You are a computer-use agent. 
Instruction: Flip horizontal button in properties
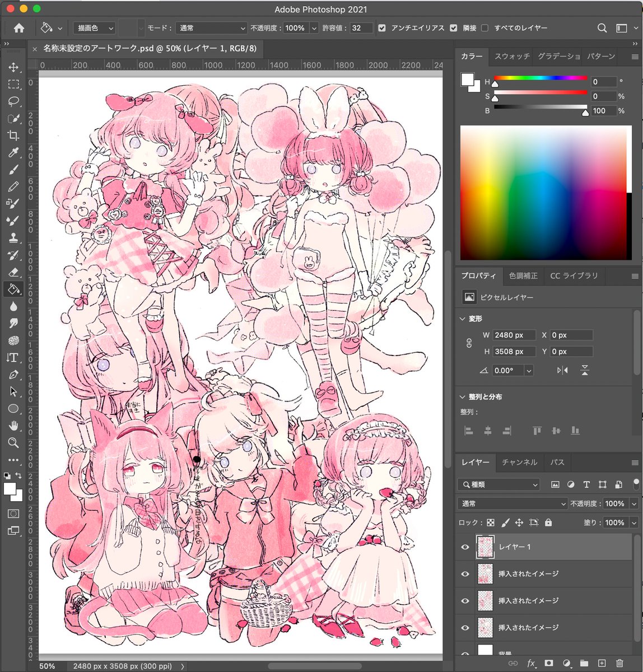[x=562, y=370]
